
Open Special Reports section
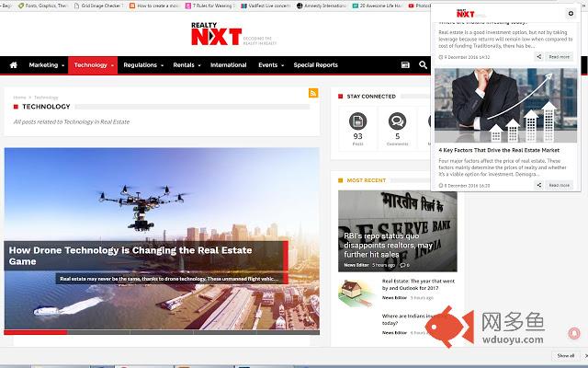coord(316,65)
